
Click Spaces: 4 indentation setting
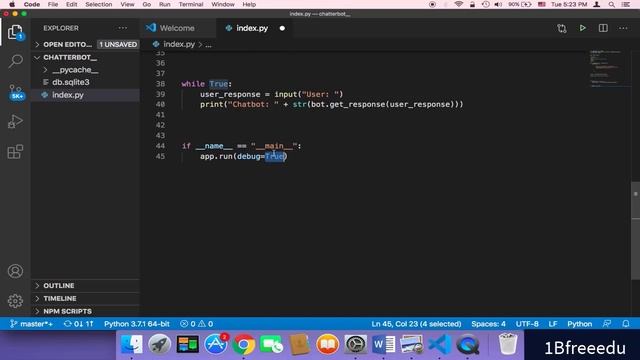click(488, 324)
